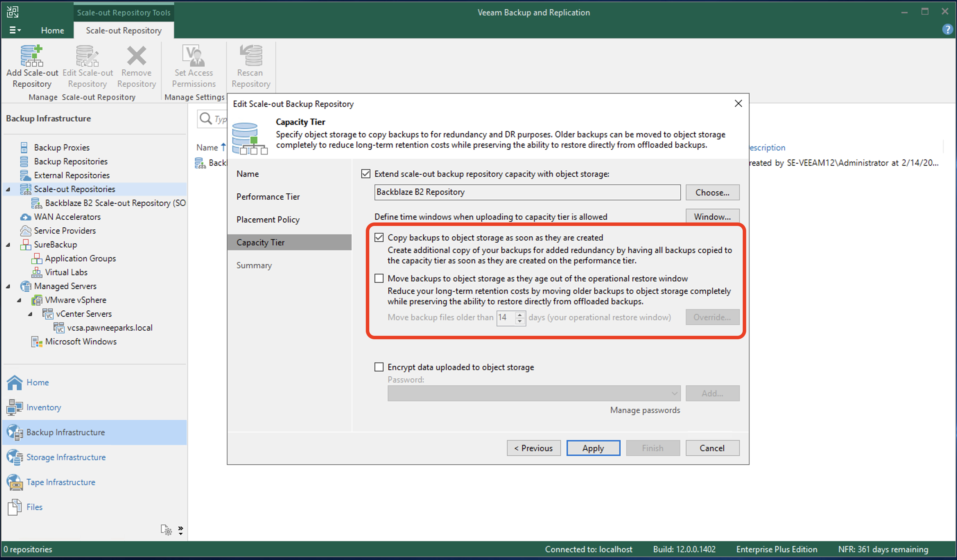The image size is (957, 560).
Task: Go to Performance Tier wizard step
Action: pos(268,197)
